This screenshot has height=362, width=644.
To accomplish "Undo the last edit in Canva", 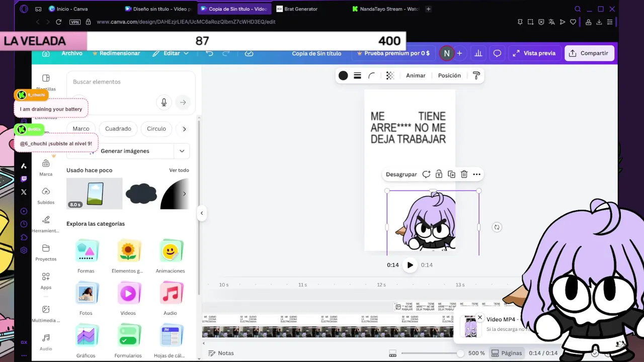I will pyautogui.click(x=210, y=53).
